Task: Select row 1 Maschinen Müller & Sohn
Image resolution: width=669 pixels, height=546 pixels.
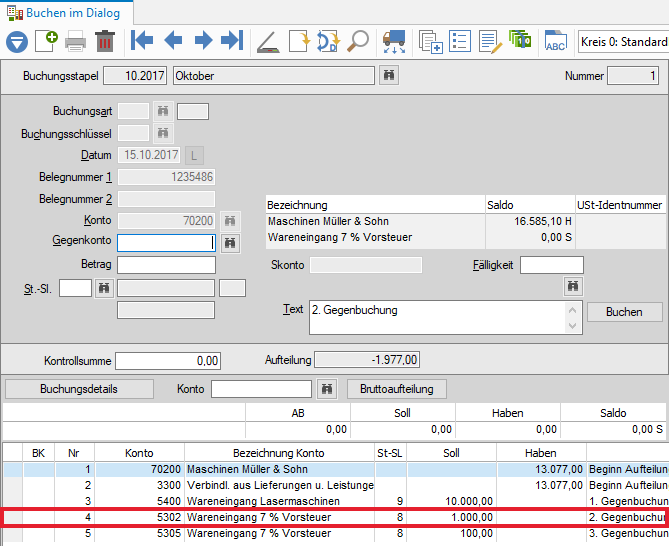Action: pos(334,469)
